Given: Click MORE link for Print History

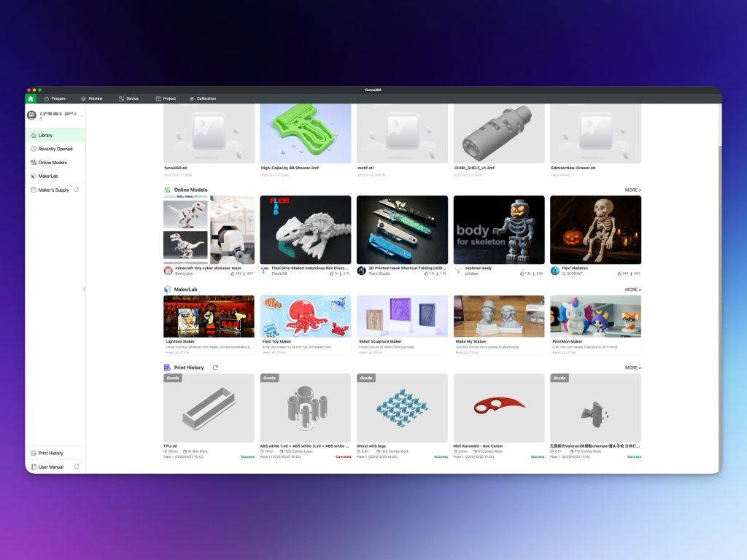Looking at the screenshot, I should [x=632, y=367].
